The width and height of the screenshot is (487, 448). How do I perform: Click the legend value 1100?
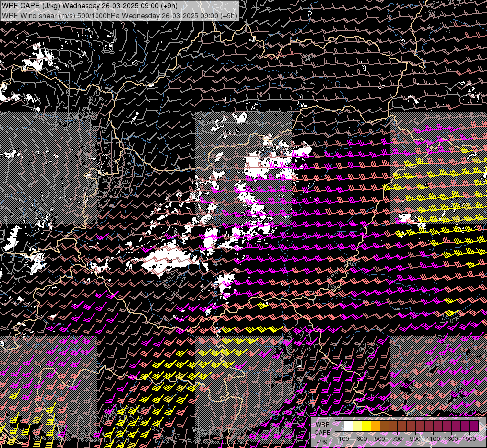click(433, 439)
